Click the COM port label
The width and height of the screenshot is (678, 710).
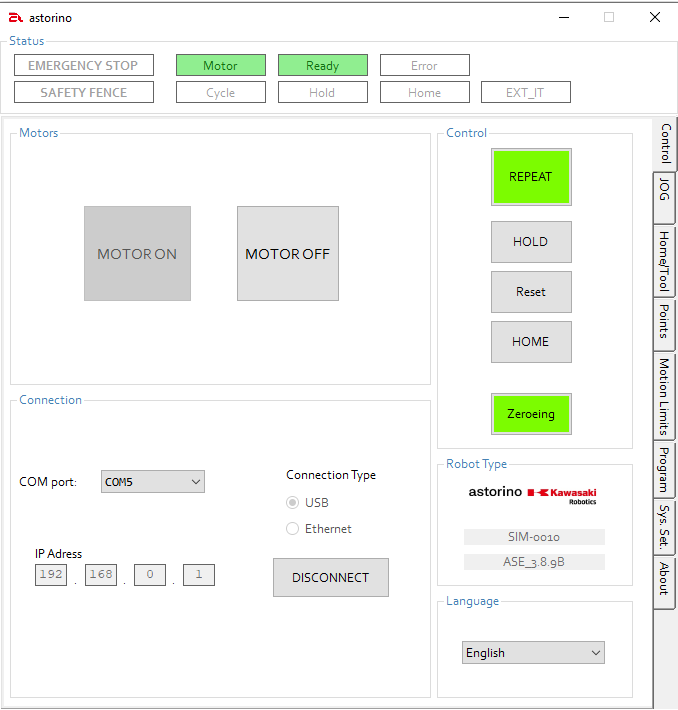point(48,482)
